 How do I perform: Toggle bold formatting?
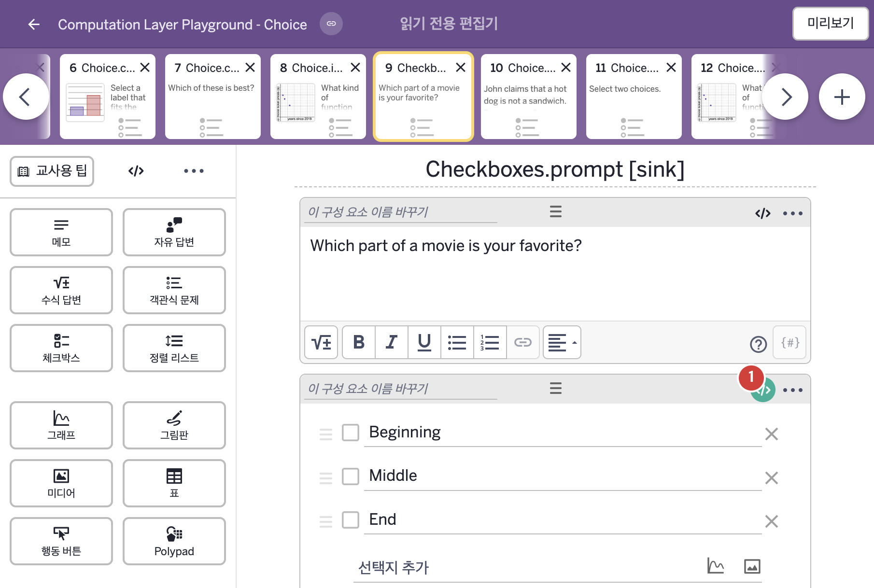coord(359,342)
